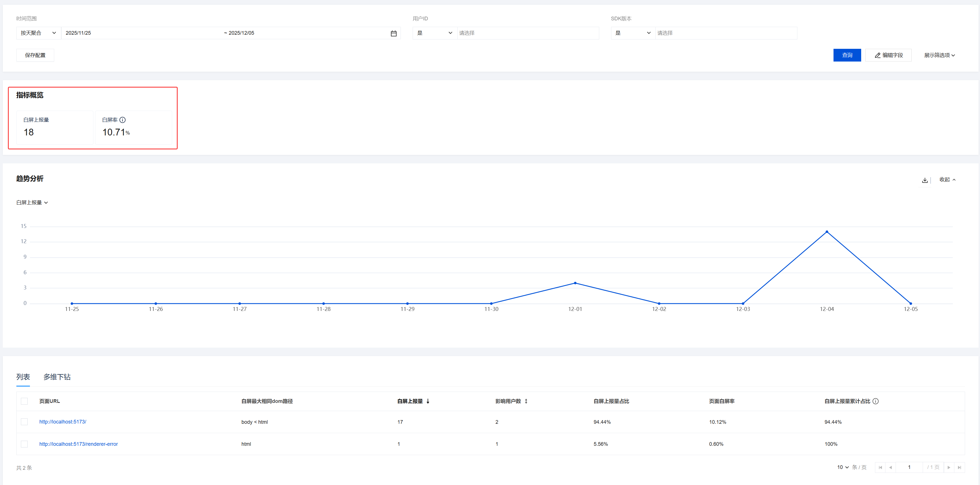Screen dimensions: 980x485
Task: Open the 按天聚合 aggregation dropdown
Action: click(x=38, y=33)
